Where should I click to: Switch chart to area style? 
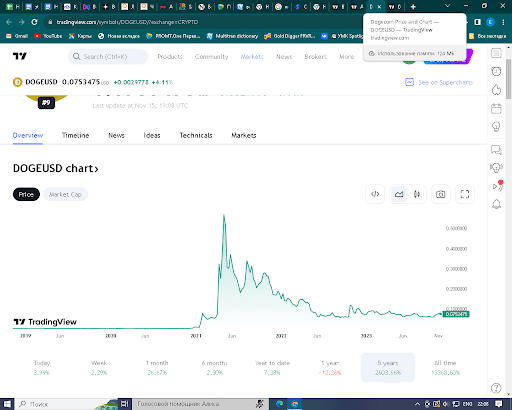pos(399,194)
